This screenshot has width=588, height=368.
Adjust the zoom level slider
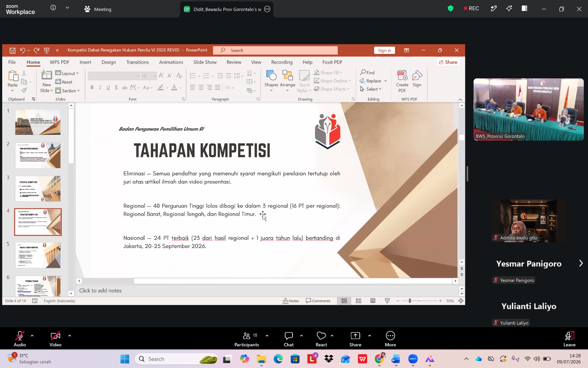410,301
